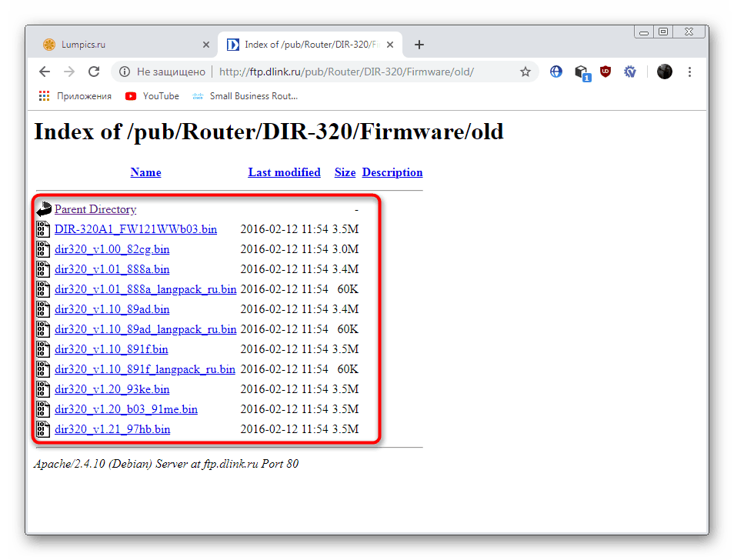
Task: Reload the page with refresh icon
Action: 94,72
